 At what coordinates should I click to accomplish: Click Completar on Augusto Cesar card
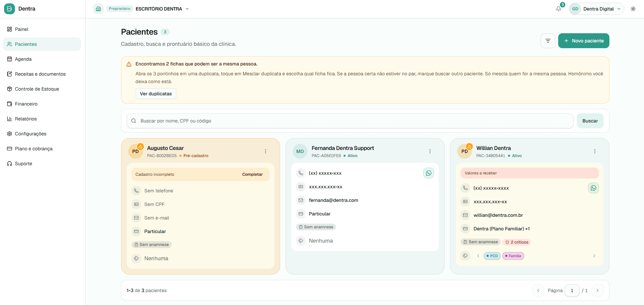pos(252,174)
